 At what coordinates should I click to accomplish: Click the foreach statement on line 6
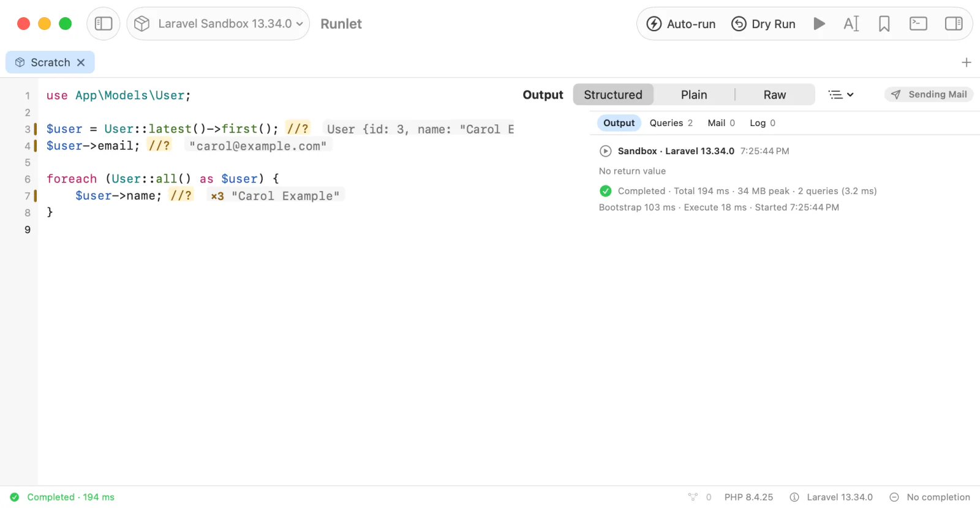tap(162, 179)
